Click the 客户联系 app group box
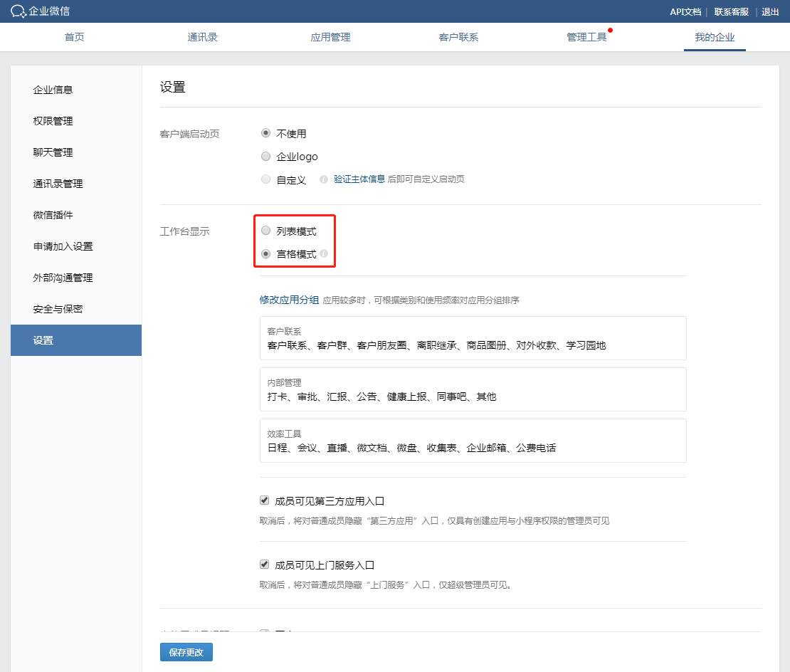This screenshot has height=672, width=790. pos(473,338)
